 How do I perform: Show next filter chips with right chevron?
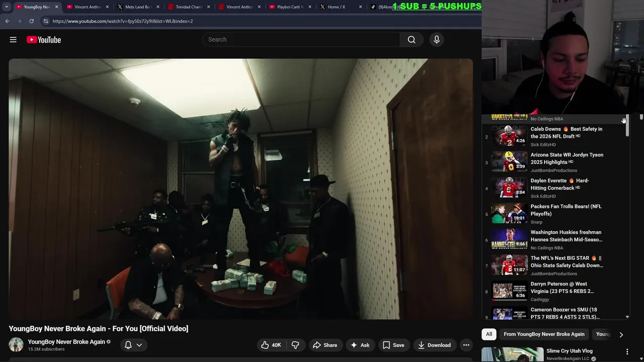pos(621,334)
